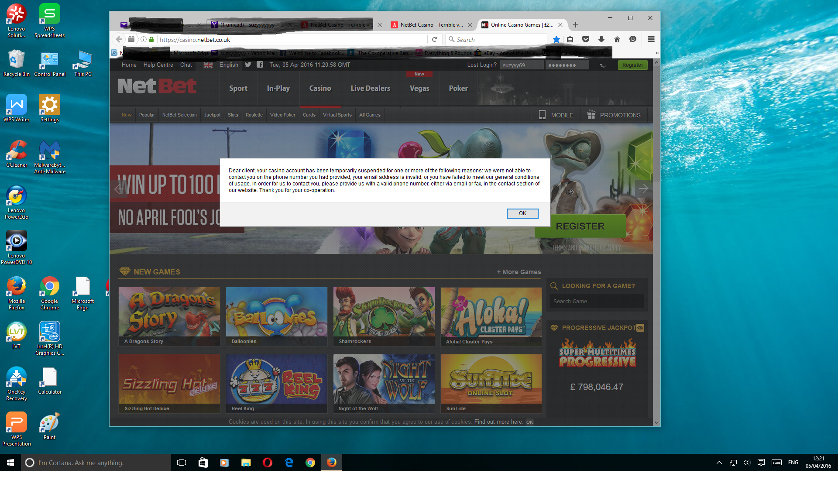Open Malwarebytes Anti-Malware desktop icon
The width and height of the screenshot is (838, 504).
point(50,157)
